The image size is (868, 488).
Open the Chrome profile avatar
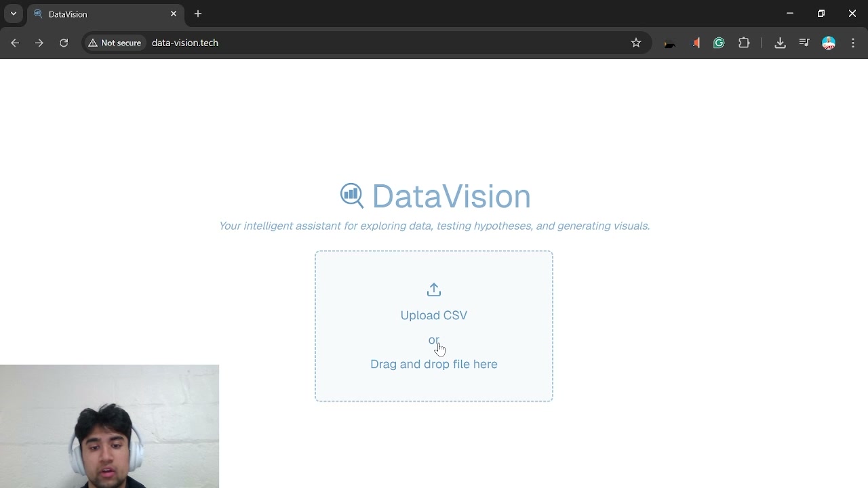click(829, 43)
